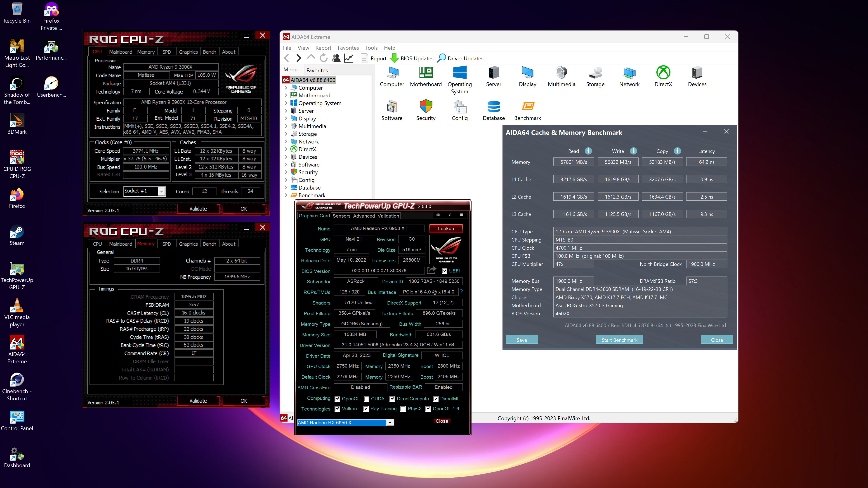Click Save in the benchmark window
The width and height of the screenshot is (868, 488).
[x=522, y=340]
